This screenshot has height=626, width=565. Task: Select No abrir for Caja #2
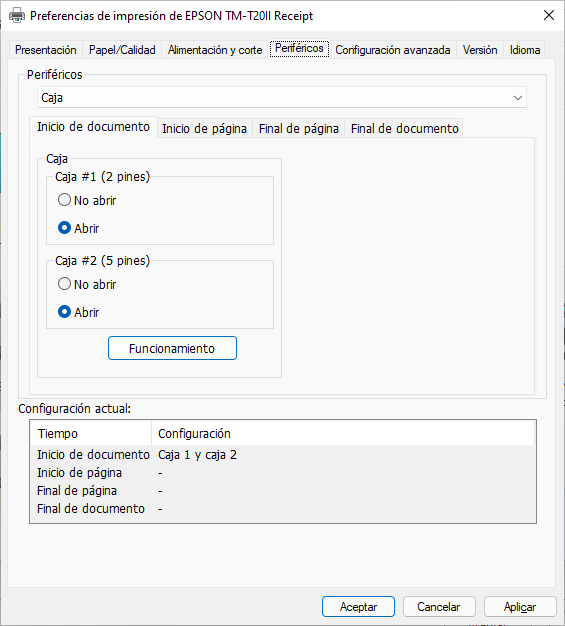[87, 284]
